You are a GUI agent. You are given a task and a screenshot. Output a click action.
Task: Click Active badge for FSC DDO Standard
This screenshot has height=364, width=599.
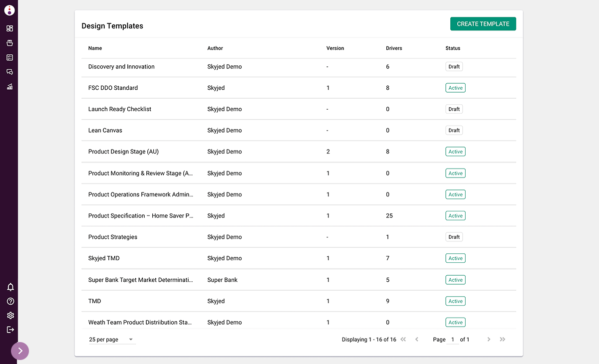pos(455,88)
